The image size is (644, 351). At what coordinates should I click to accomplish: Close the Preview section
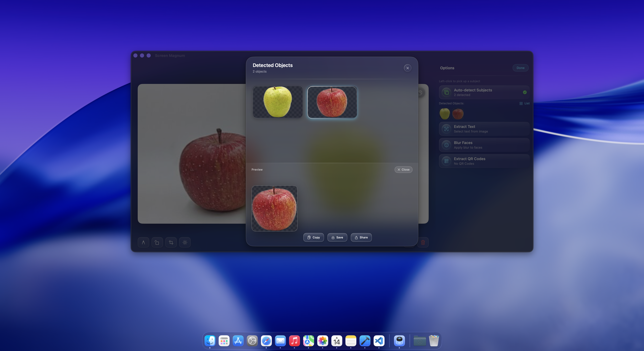[x=403, y=169]
